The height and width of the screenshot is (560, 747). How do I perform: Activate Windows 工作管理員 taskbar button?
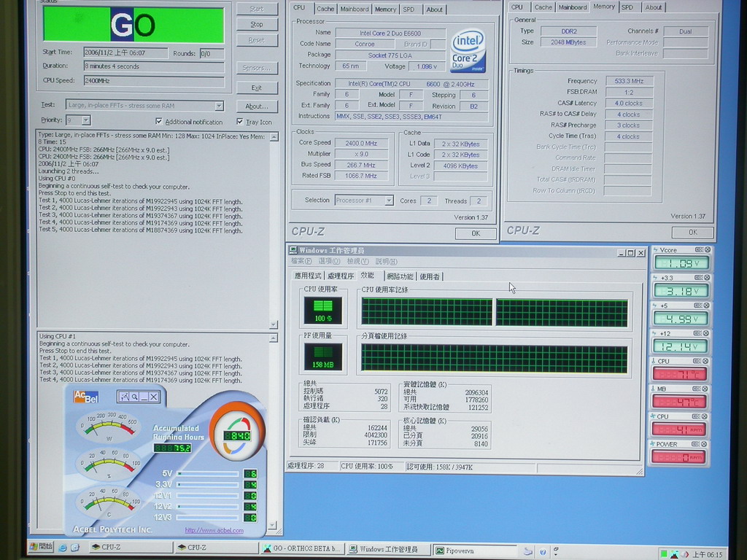click(x=389, y=549)
